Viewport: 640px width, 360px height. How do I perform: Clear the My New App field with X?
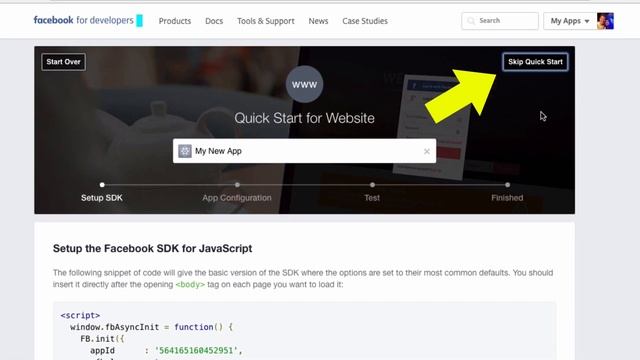coord(427,151)
